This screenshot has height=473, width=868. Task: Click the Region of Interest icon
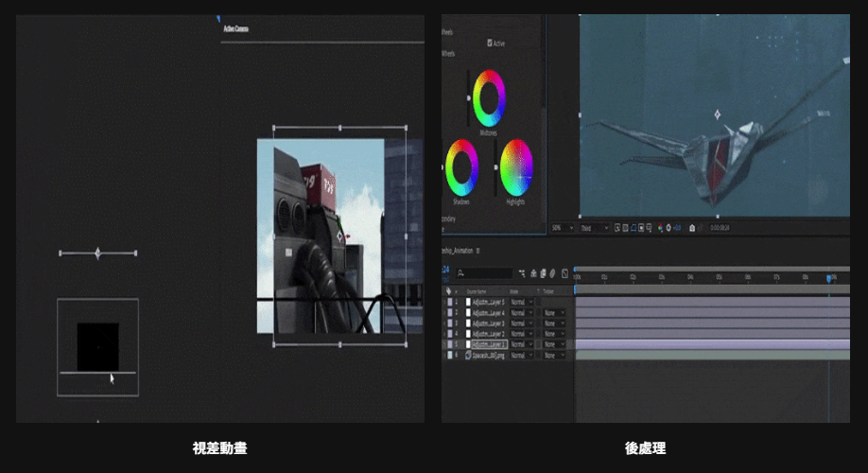(641, 228)
